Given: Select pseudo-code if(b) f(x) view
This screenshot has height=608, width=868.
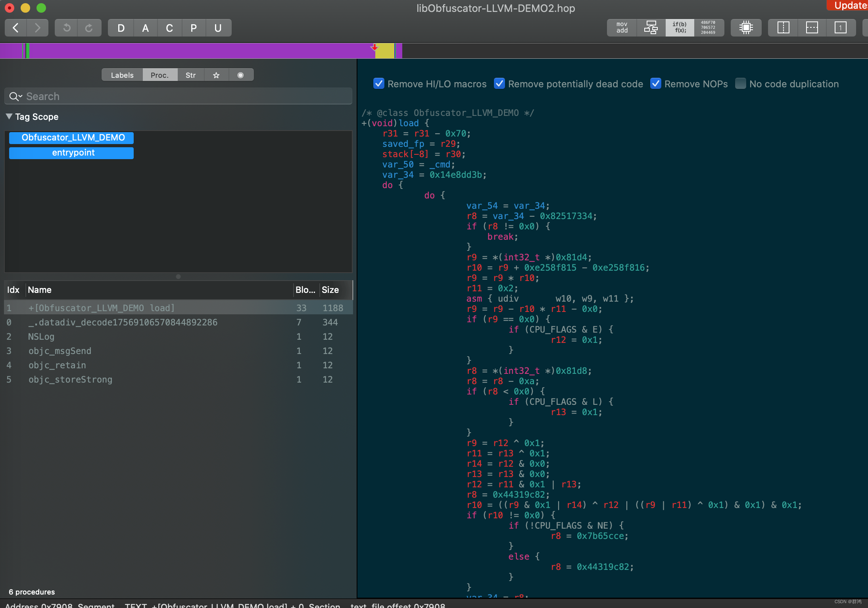Looking at the screenshot, I should 680,28.
